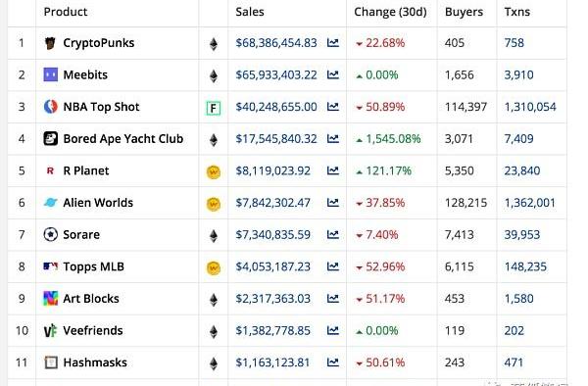
Task: Sort by the Txns column header
Action: coord(517,12)
